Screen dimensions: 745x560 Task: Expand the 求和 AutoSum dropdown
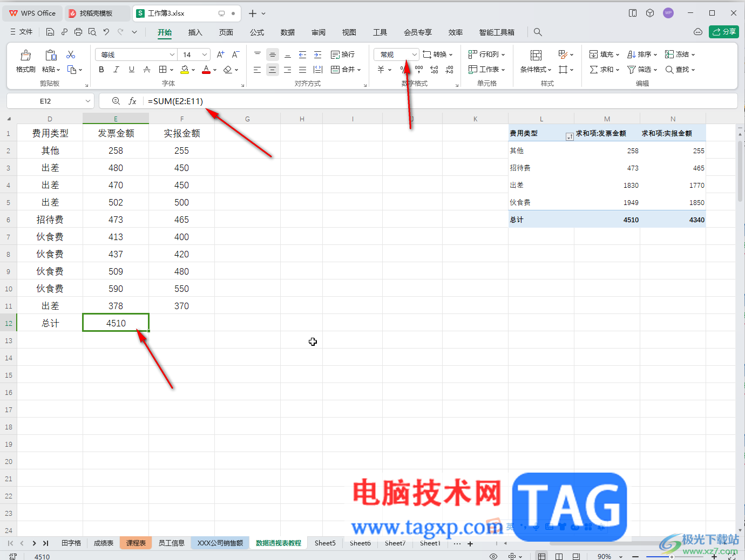tap(617, 70)
